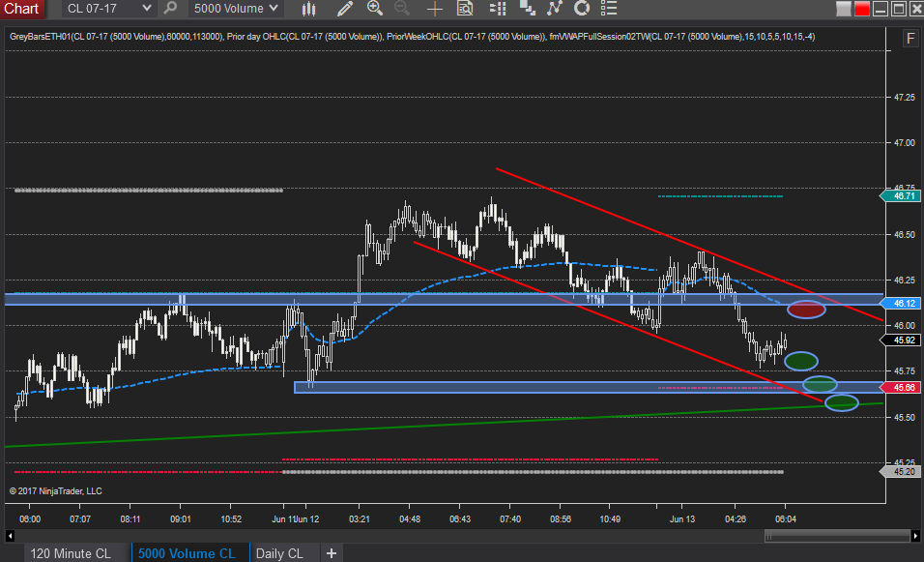Click the 45.92 current price marker
The image size is (924, 562).
click(x=901, y=340)
